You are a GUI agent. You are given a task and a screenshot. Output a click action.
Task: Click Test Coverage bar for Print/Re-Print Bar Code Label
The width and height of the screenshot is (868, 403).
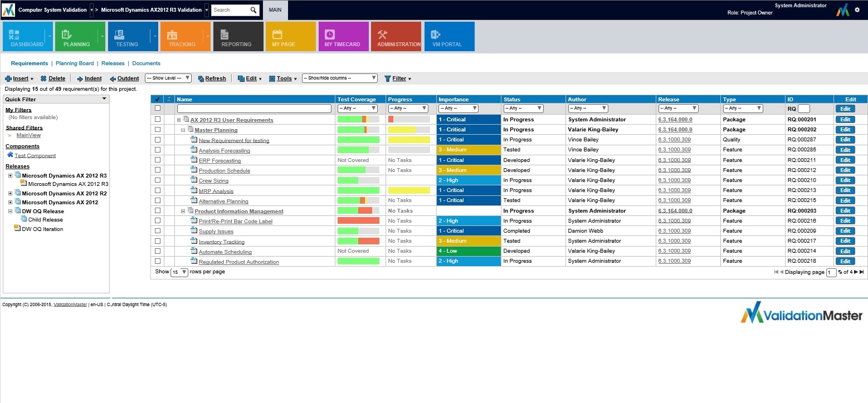click(x=358, y=221)
